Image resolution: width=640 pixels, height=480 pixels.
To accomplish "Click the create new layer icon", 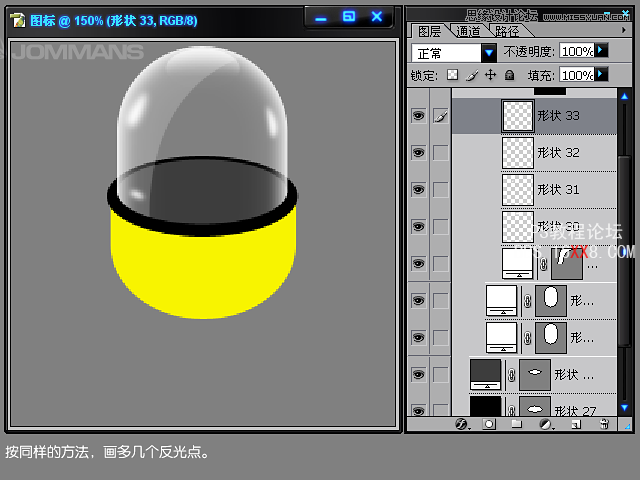I will (574, 424).
